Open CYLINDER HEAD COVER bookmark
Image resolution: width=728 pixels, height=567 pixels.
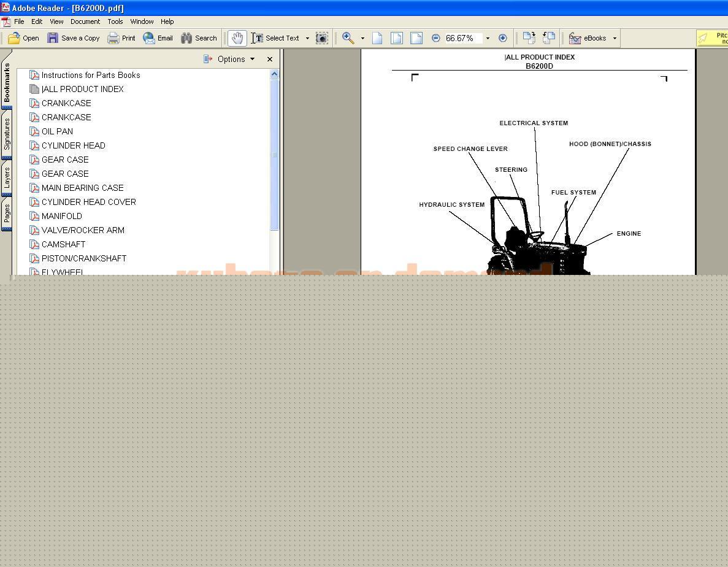point(89,202)
